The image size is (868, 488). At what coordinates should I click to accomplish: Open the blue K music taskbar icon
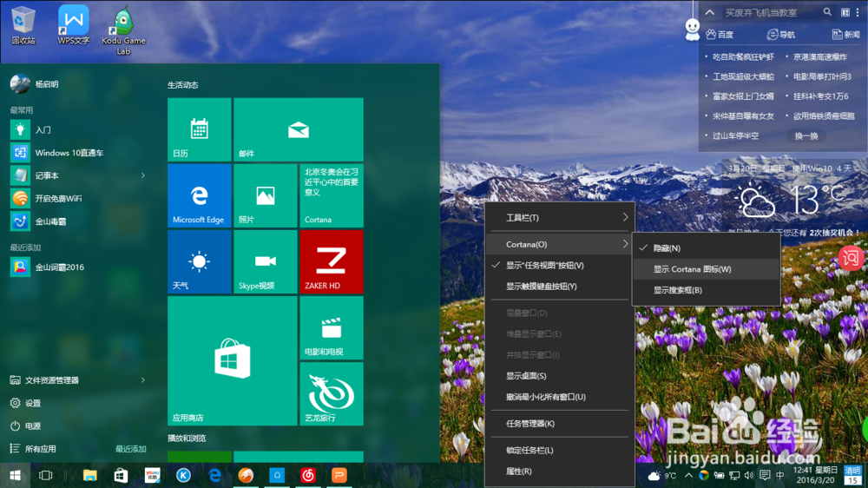click(183, 475)
